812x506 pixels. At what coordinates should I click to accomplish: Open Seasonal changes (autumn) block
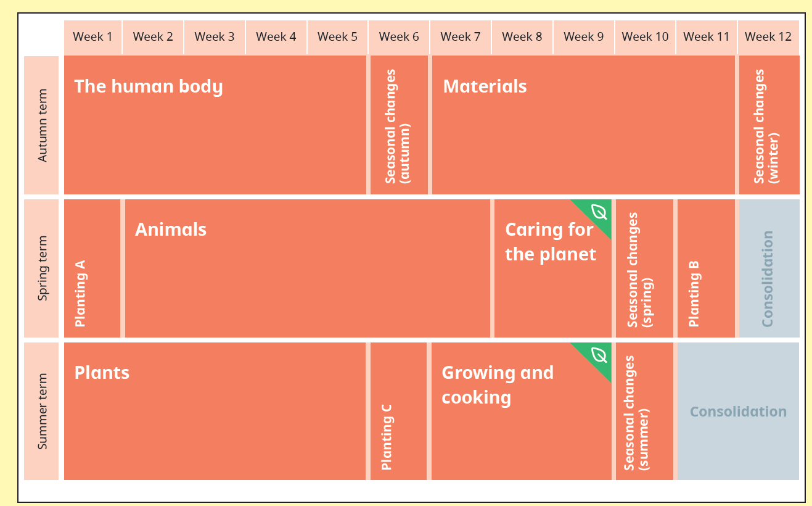(399, 125)
